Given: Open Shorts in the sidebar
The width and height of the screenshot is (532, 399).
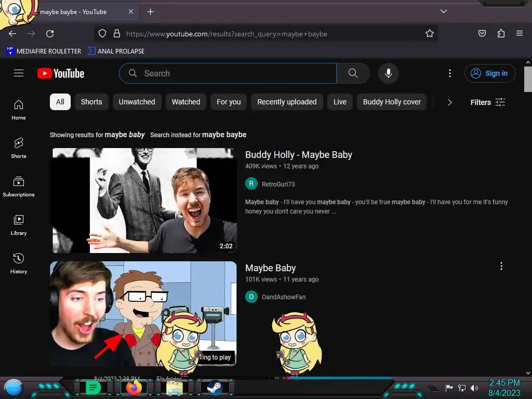Looking at the screenshot, I should click(19, 148).
